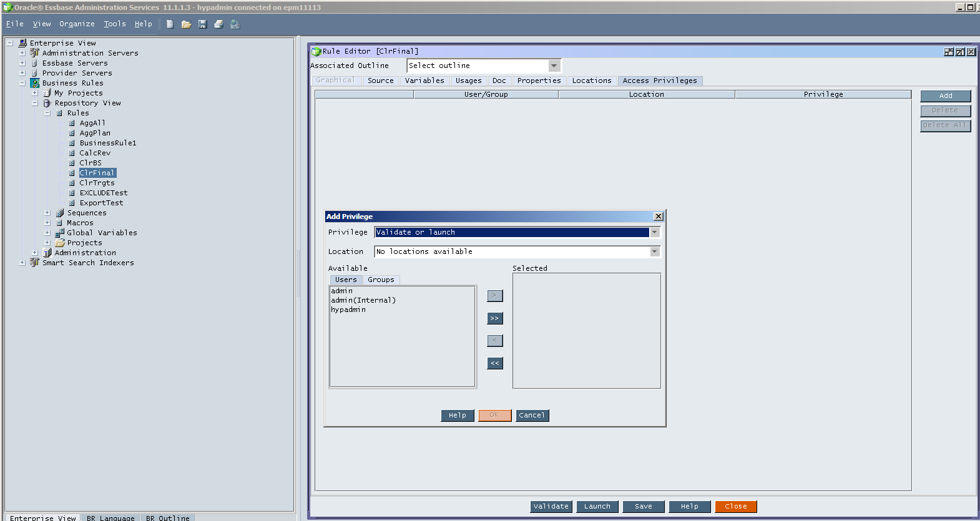Click Cancel in the Add Privilege dialog
Viewport: 980px width, 521px height.
(x=532, y=416)
